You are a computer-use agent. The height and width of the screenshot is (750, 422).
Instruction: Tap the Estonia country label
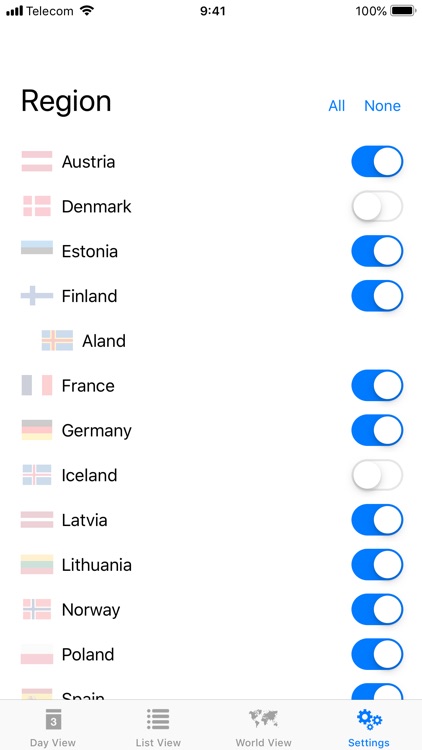point(90,251)
